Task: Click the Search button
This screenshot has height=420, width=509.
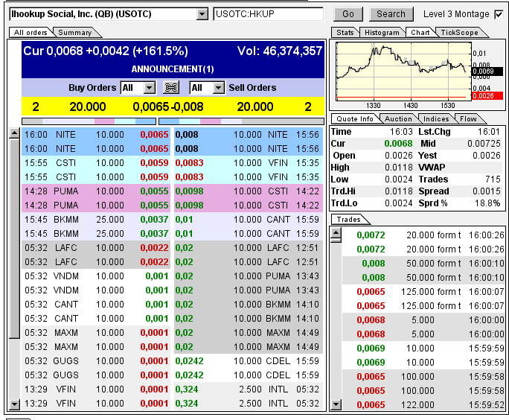Action: (x=391, y=14)
